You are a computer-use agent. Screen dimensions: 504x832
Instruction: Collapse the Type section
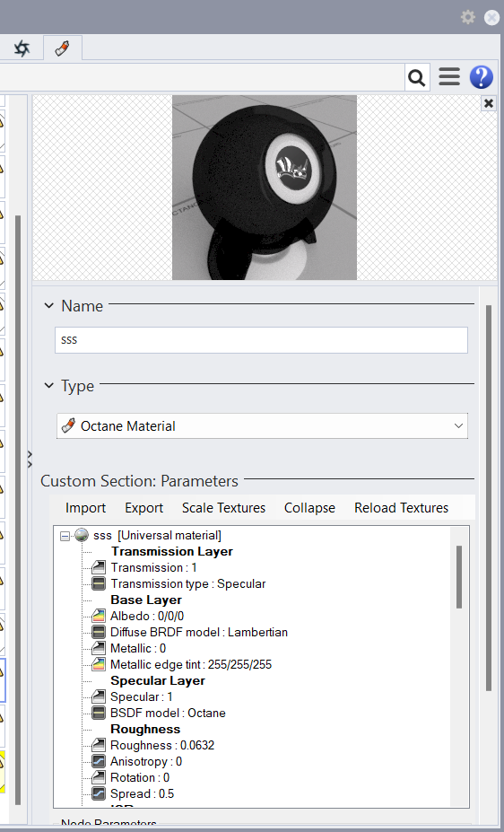click(49, 386)
